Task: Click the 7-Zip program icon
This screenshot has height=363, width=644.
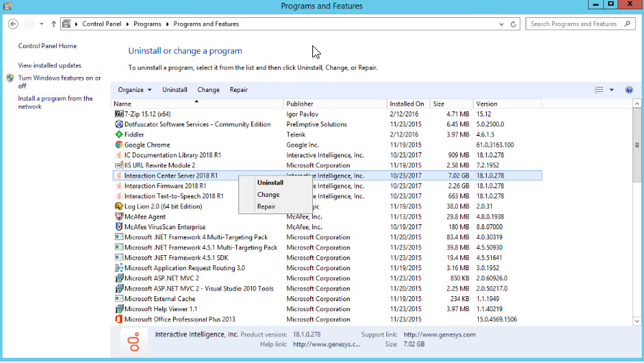Action: [x=118, y=114]
